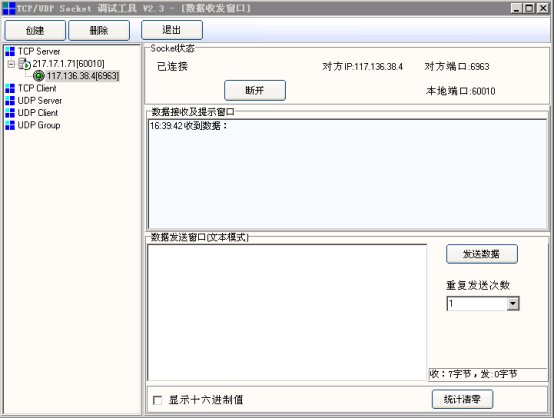Click the UDP Client node icon

(x=10, y=113)
